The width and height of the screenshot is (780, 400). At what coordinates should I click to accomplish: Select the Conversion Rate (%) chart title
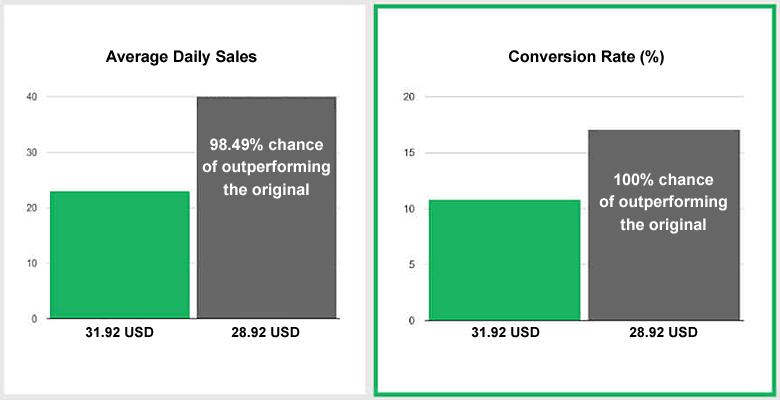pyautogui.click(x=586, y=57)
